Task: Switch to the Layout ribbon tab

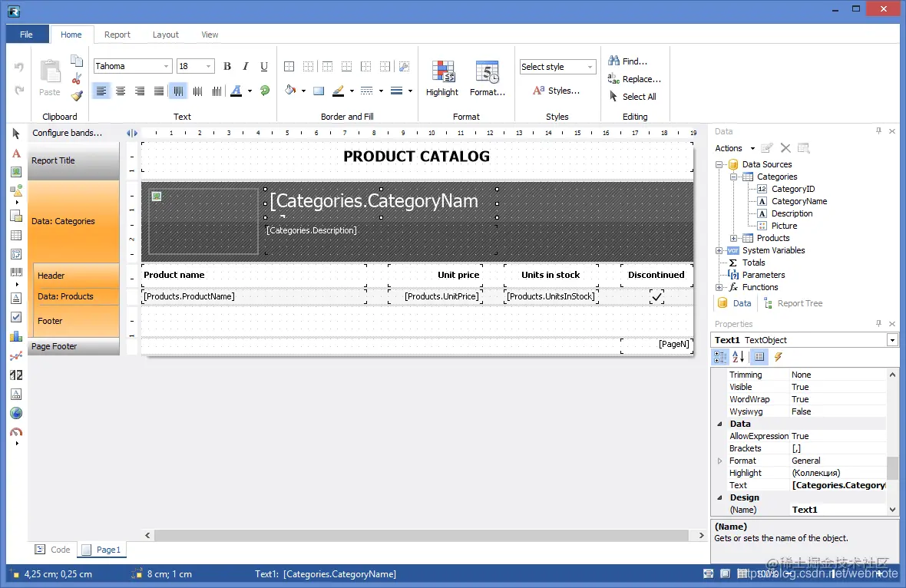Action: tap(165, 35)
